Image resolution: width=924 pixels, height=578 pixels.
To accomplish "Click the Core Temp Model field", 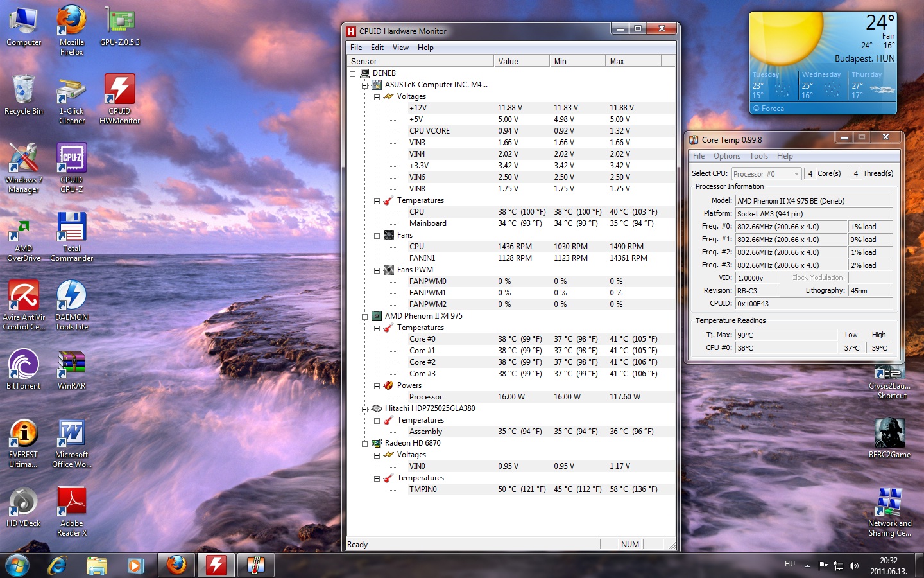I will pyautogui.click(x=814, y=201).
